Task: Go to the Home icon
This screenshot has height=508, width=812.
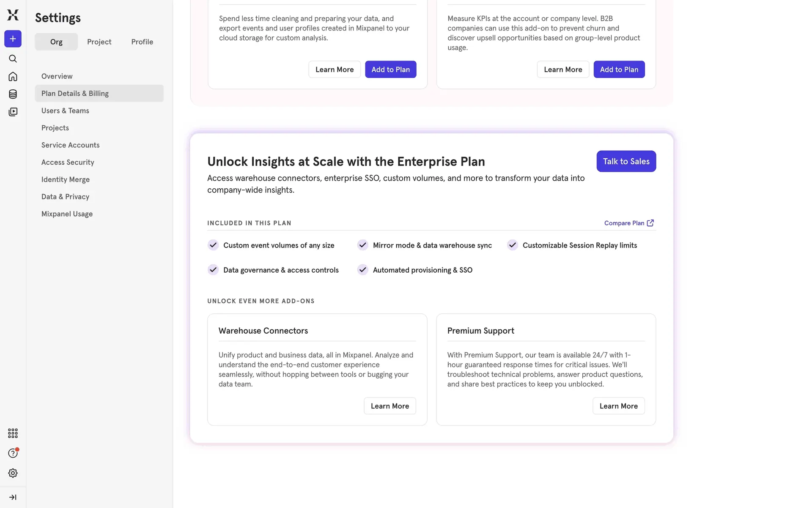Action: 13,77
